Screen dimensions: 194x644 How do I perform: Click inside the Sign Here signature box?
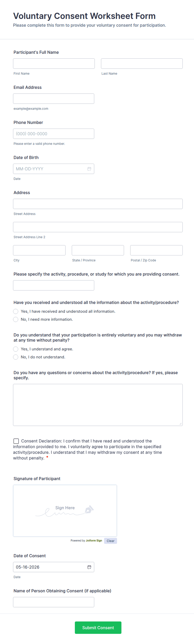tap(65, 511)
